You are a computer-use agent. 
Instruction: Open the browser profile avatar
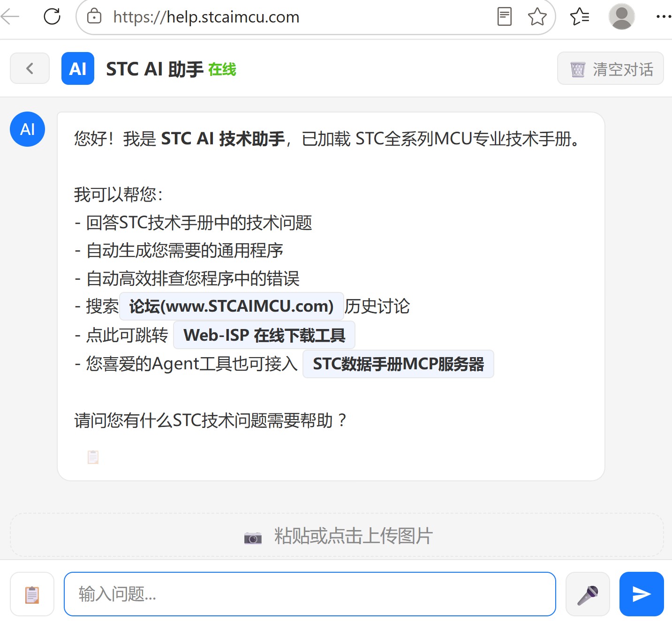[x=622, y=16]
